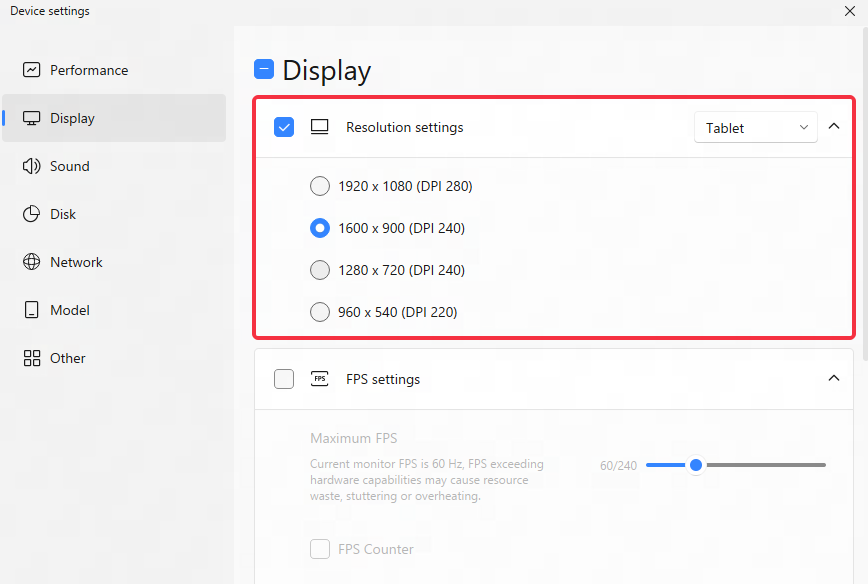Image resolution: width=868 pixels, height=584 pixels.
Task: Switch to the Display tab
Action: [x=114, y=118]
